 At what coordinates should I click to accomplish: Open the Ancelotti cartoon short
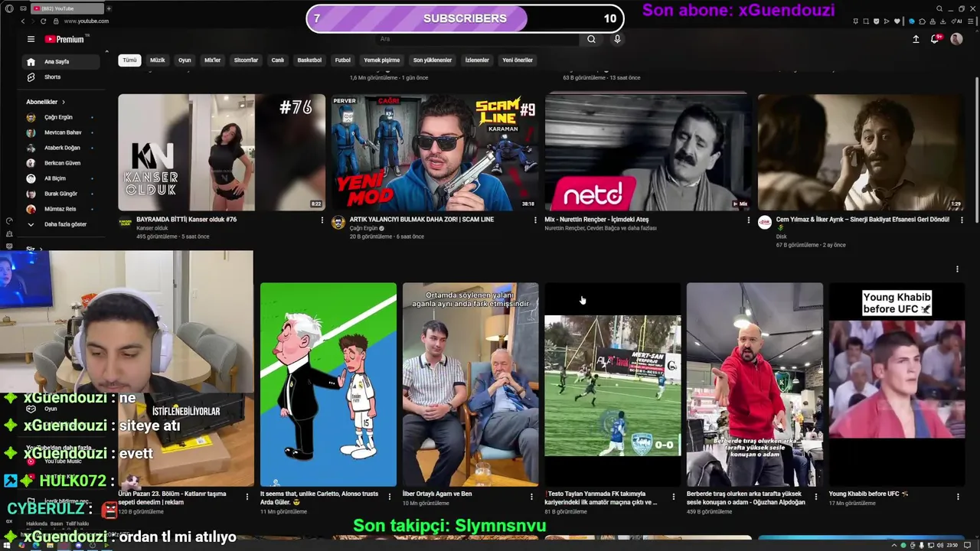[x=328, y=384]
